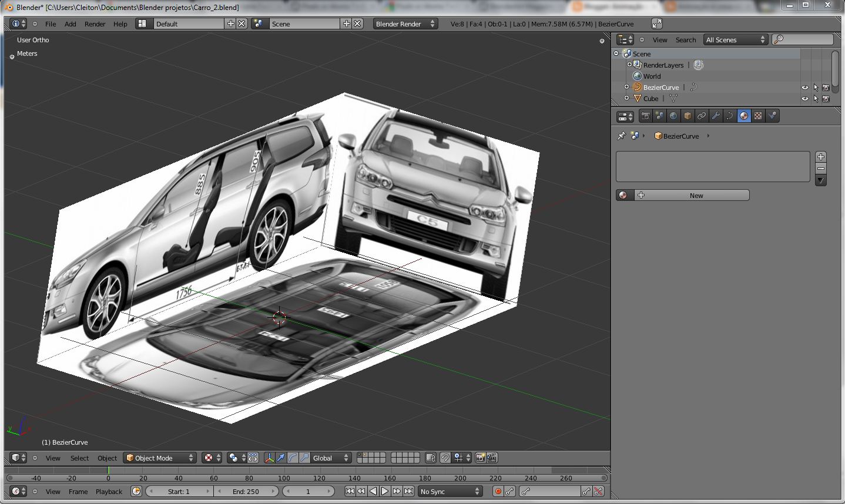
Task: Open the Object Constraints chain-link tab
Action: pyautogui.click(x=702, y=116)
